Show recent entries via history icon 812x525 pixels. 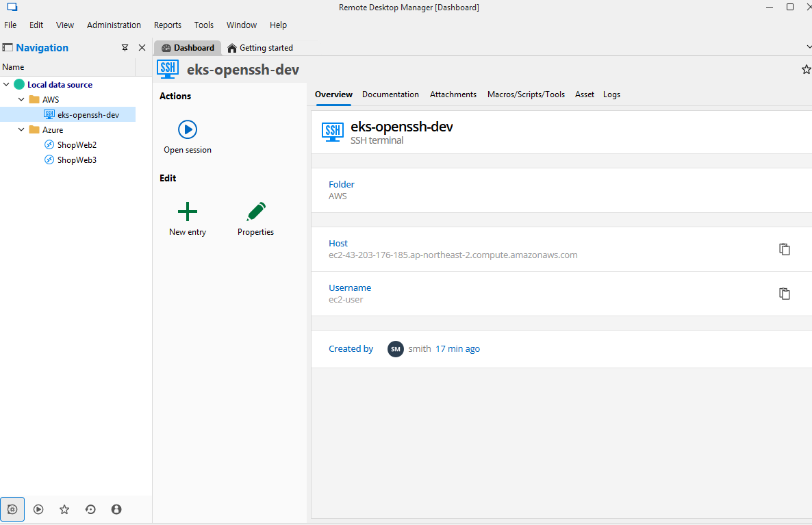coord(90,509)
